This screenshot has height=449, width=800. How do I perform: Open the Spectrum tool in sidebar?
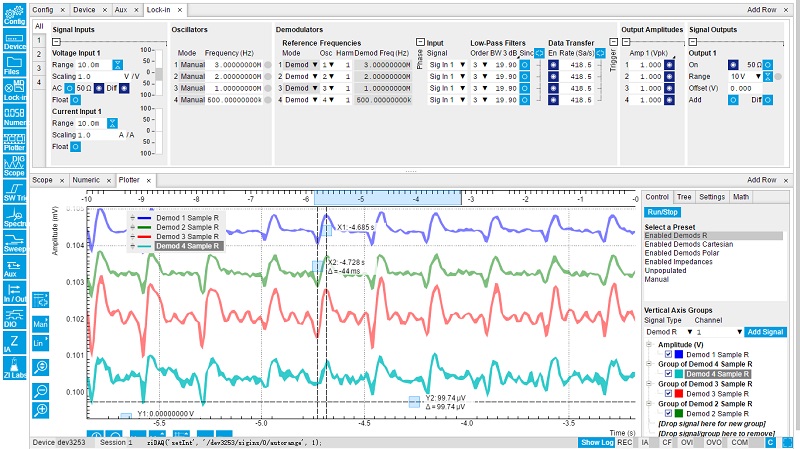point(14,218)
